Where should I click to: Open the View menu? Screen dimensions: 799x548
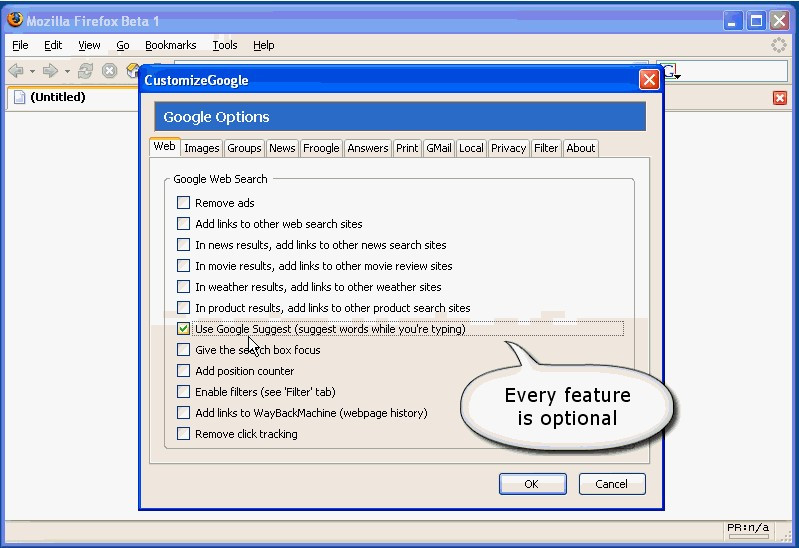point(89,45)
